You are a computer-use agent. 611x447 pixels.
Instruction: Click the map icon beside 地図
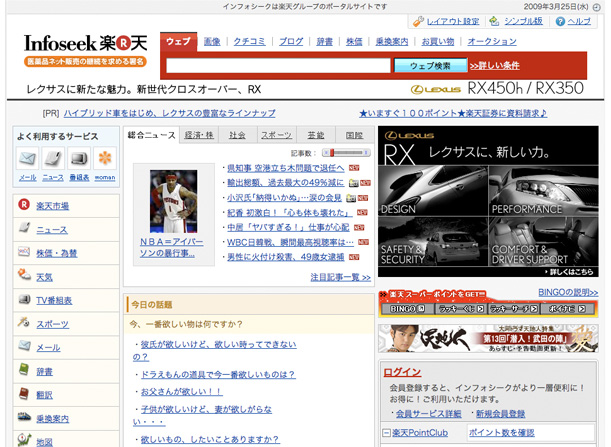pos(24,439)
